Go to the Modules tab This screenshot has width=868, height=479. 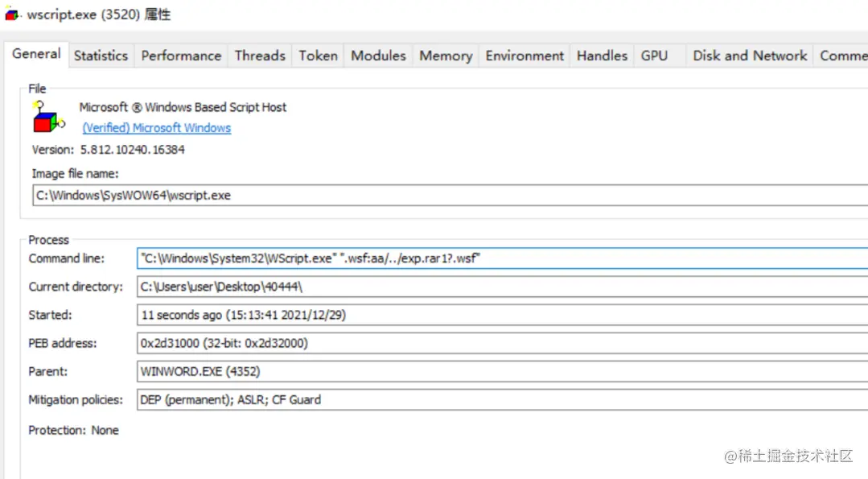(x=378, y=56)
